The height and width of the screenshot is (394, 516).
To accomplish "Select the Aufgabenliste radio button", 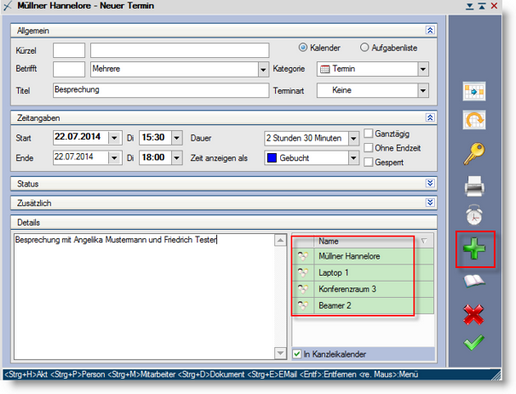I will pos(364,48).
